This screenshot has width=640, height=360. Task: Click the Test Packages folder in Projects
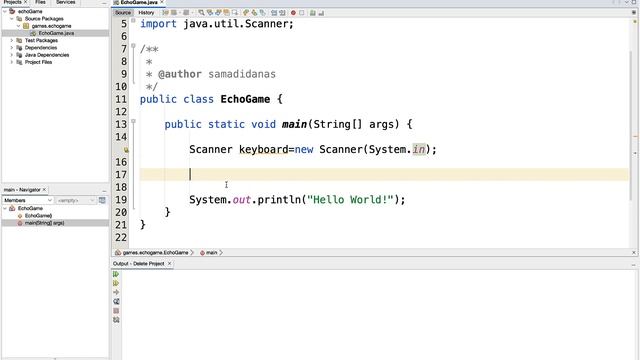point(41,40)
